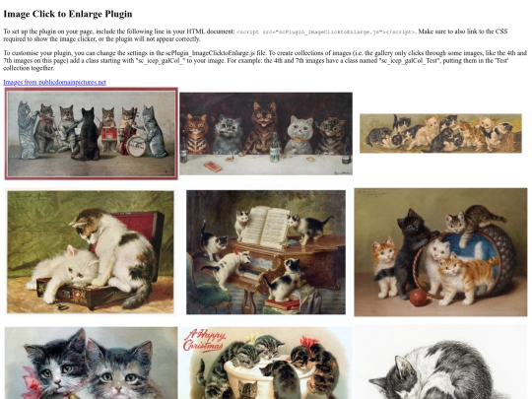
Task: Enlarge the cat band musicians painting
Action: [x=92, y=133]
